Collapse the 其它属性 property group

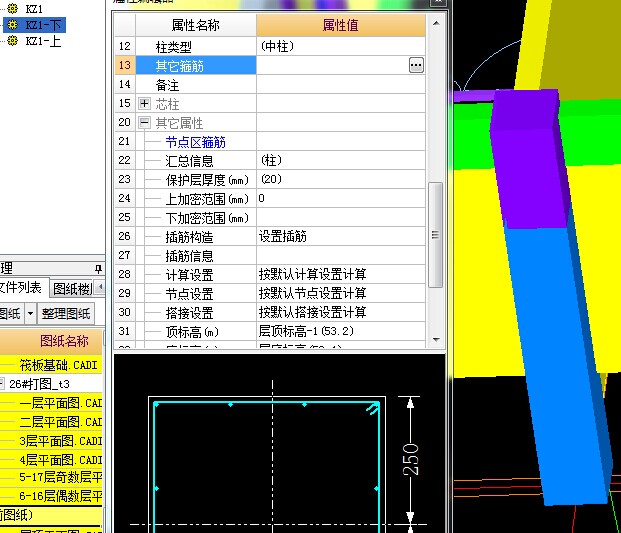(144, 122)
